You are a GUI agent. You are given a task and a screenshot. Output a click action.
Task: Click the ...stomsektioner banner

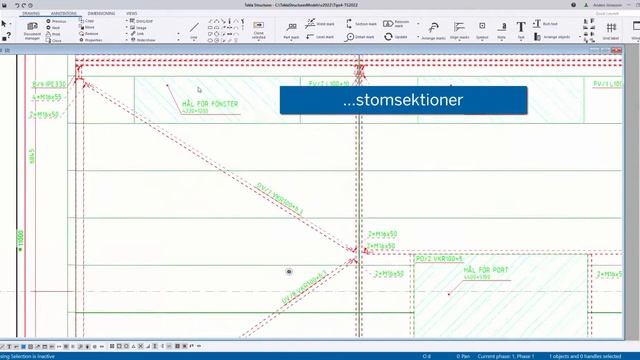pos(403,100)
